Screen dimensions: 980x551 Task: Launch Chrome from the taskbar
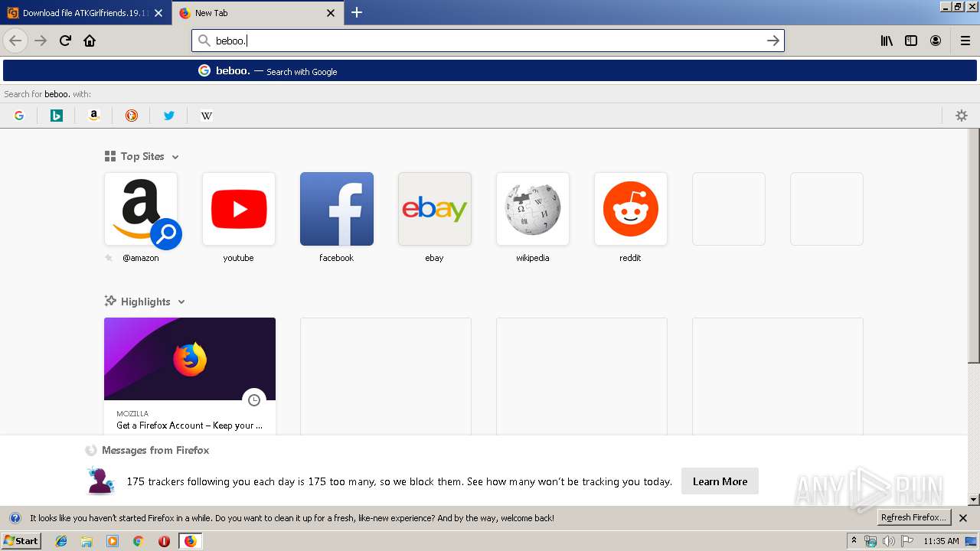(x=138, y=541)
